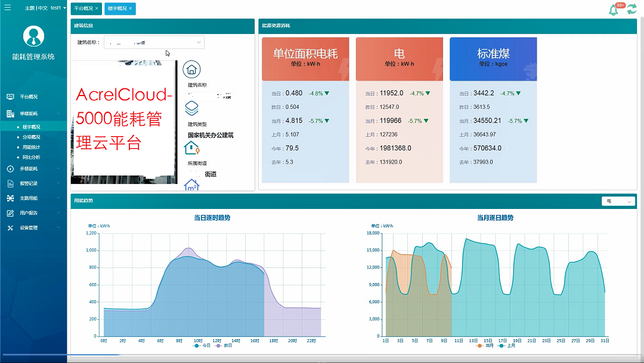This screenshot has height=363, width=644.
Task: Click the 当月逐日趋势 chart title
Action: pyautogui.click(x=495, y=218)
